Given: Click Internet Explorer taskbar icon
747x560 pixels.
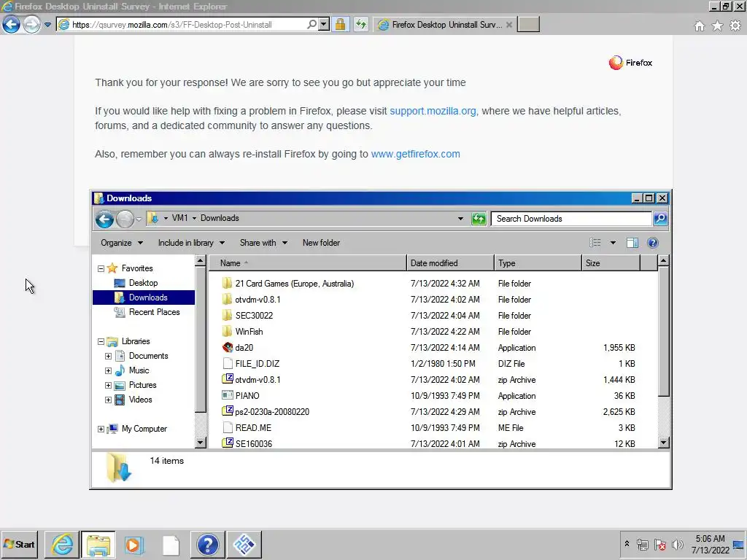Looking at the screenshot, I should [62, 544].
